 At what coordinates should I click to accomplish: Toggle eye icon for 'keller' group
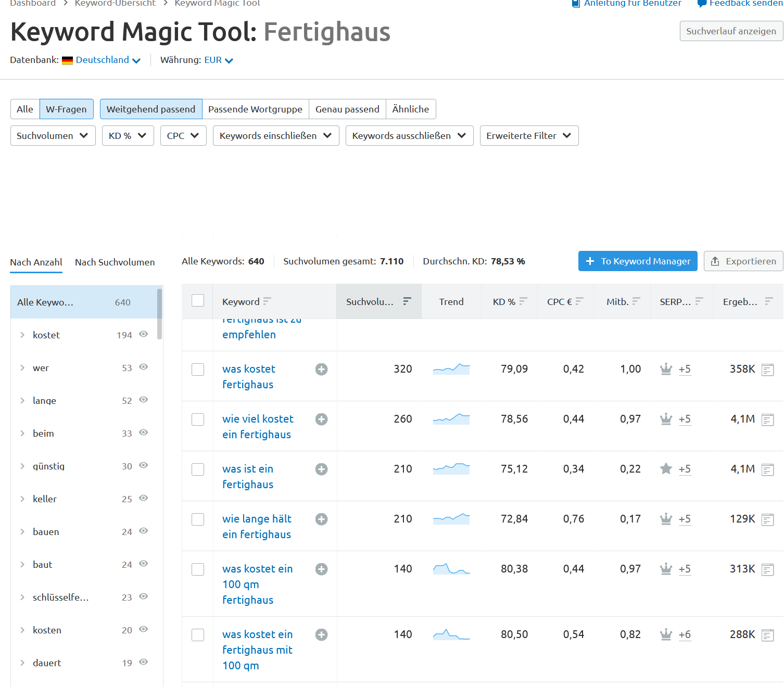pos(144,498)
